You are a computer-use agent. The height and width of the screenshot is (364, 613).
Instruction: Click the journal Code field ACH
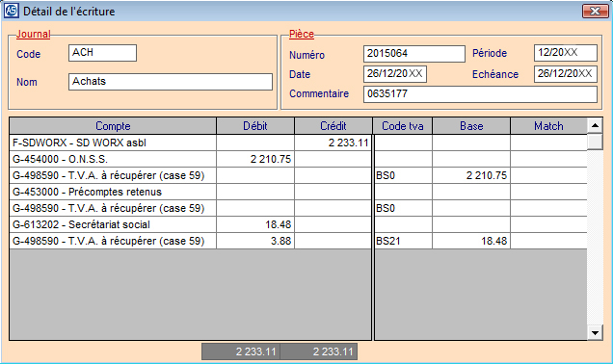click(x=102, y=53)
